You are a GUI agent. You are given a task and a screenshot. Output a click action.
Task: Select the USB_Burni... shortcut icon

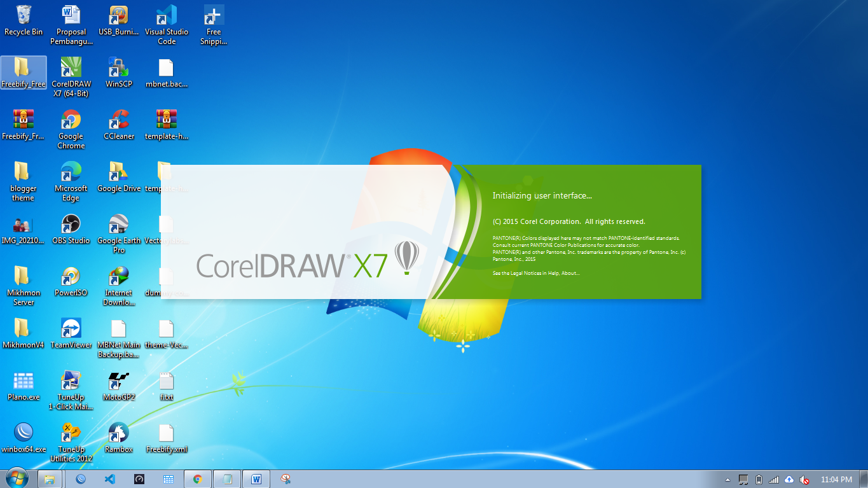118,20
